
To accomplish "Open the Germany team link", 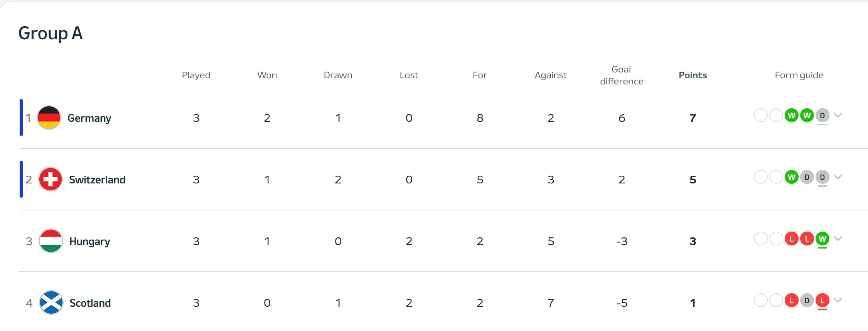I will click(89, 118).
